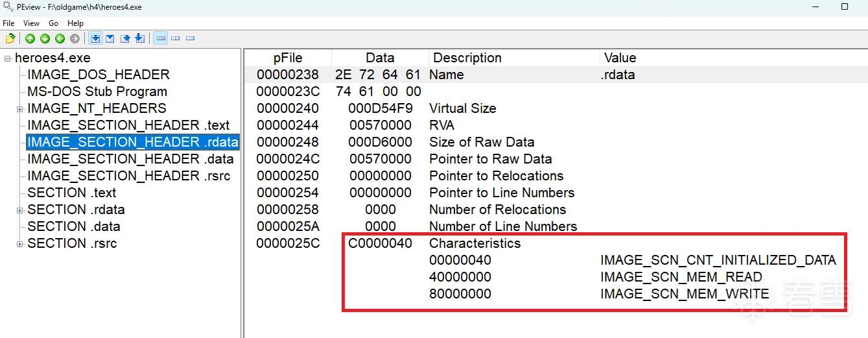Toggle the two-segment width toolbar button
Screen dimensions: 868x338
175,39
